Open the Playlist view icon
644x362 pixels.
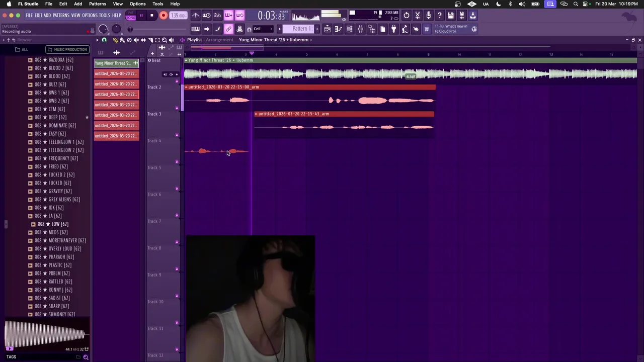coord(327,29)
